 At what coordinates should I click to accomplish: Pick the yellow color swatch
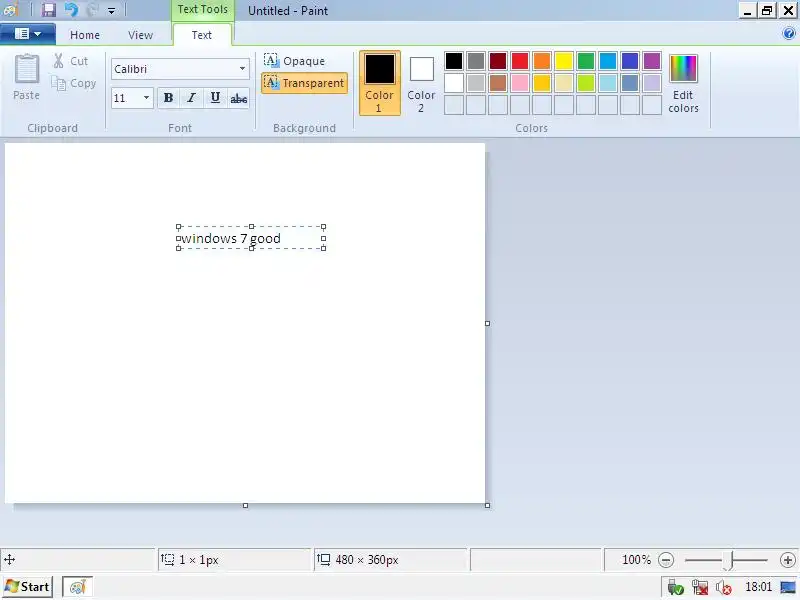(564, 61)
